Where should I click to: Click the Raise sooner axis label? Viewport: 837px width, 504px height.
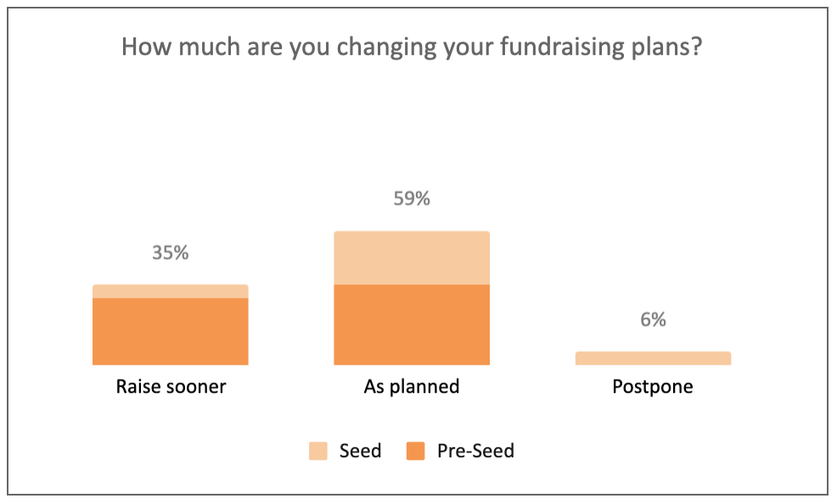click(171, 386)
